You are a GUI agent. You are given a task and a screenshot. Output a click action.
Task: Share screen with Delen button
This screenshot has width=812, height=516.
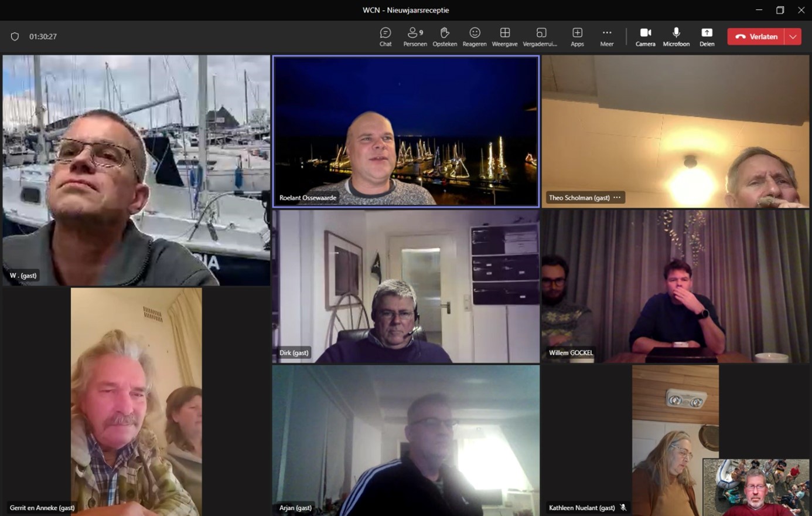pos(707,36)
